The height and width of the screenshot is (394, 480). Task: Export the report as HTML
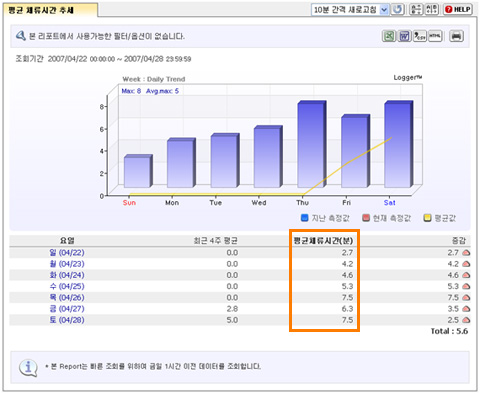(x=435, y=36)
